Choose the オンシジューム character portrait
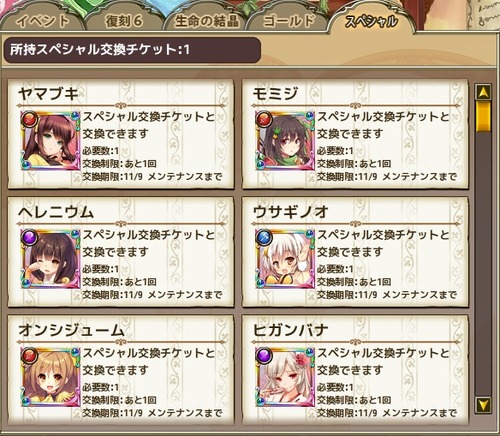The height and width of the screenshot is (436, 500). click(x=50, y=377)
